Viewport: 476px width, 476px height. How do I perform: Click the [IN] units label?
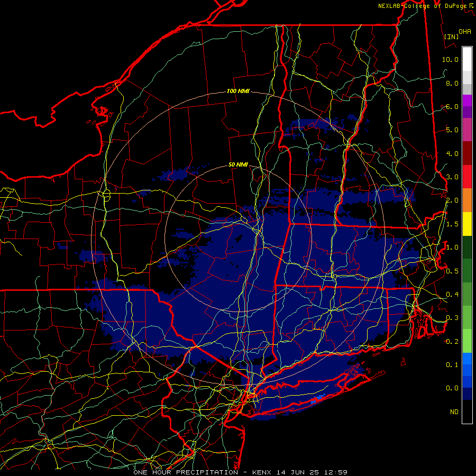[451, 36]
